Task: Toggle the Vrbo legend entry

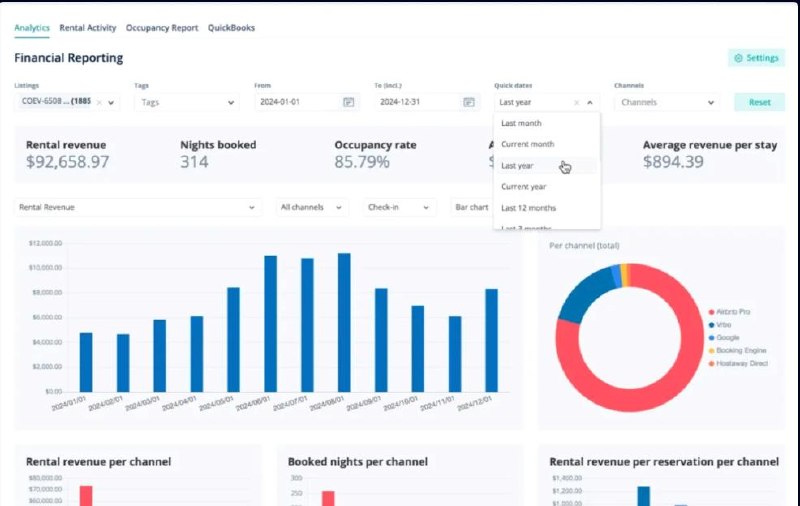Action: (720, 325)
